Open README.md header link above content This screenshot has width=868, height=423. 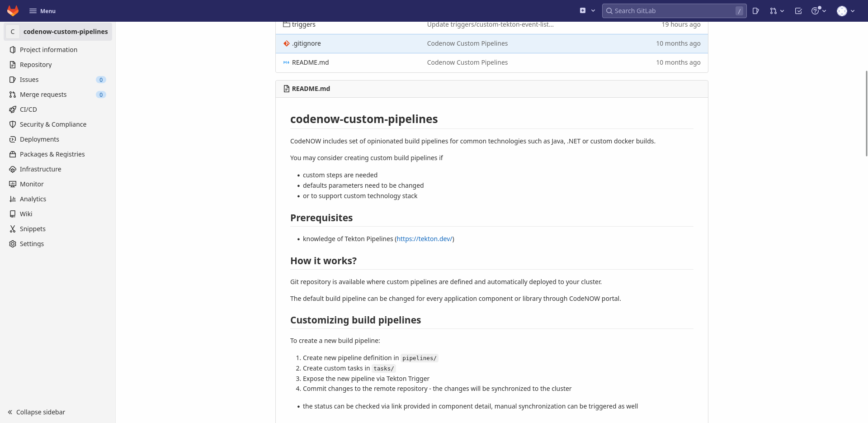click(x=311, y=89)
